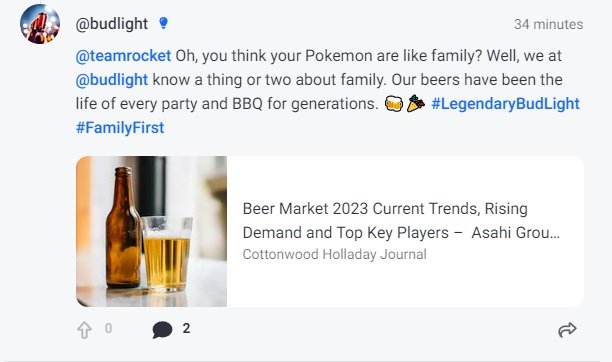612x362 pixels.
Task: Open the @teamrocket mention link
Action: [x=123, y=56]
